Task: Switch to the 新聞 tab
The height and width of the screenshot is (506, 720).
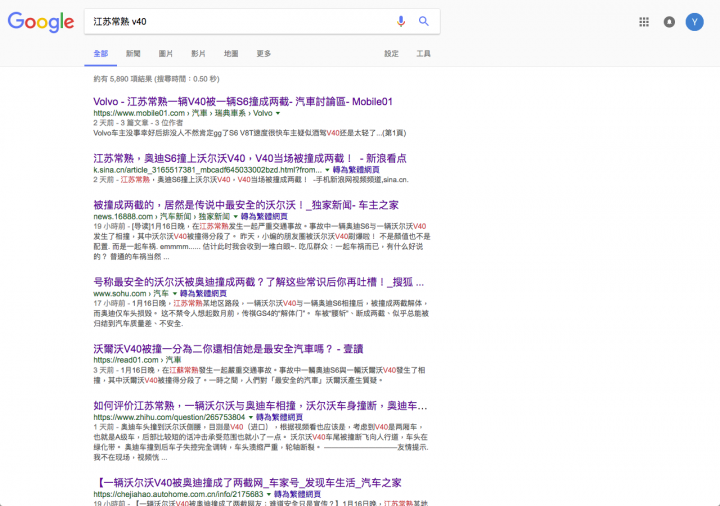Action: pyautogui.click(x=133, y=54)
